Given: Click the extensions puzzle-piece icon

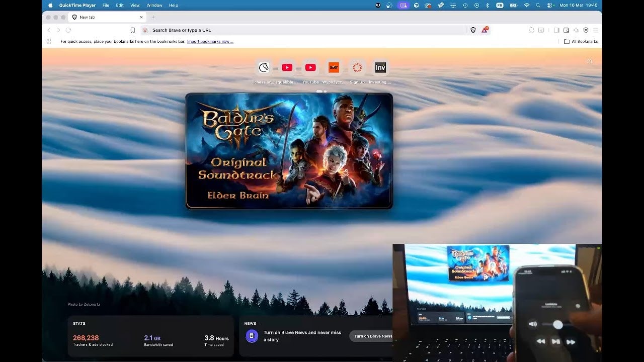Looking at the screenshot, I should (x=531, y=30).
